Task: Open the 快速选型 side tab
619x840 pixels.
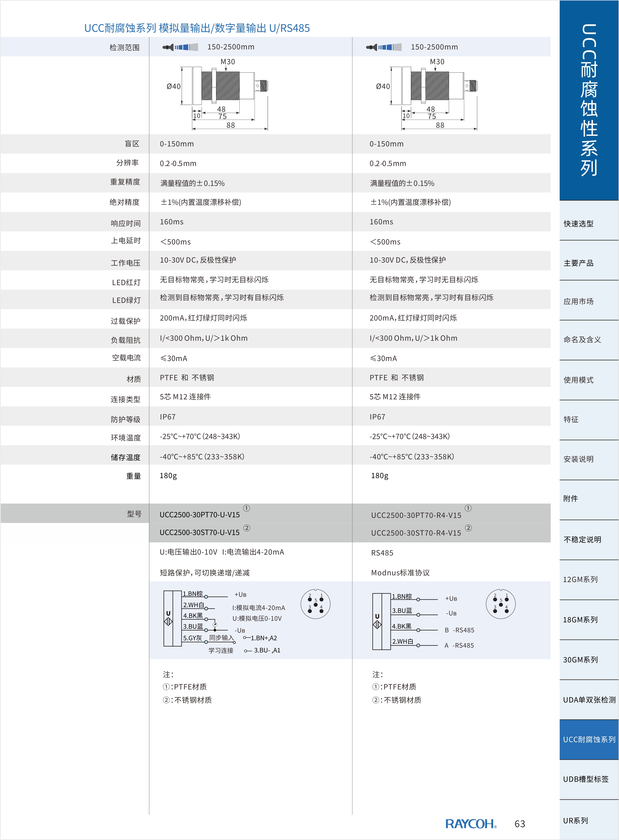Action: [589, 221]
